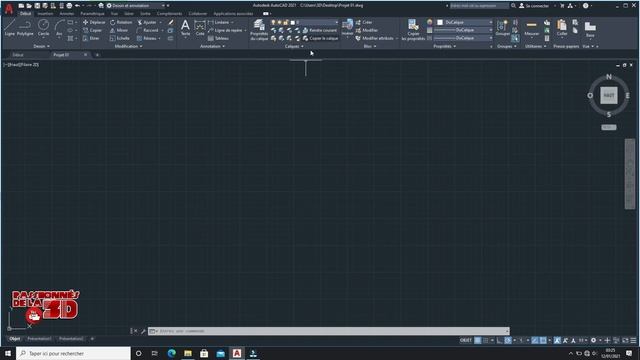Open the lineweight DuCalque dropdown
640x360 pixels.
(x=463, y=30)
